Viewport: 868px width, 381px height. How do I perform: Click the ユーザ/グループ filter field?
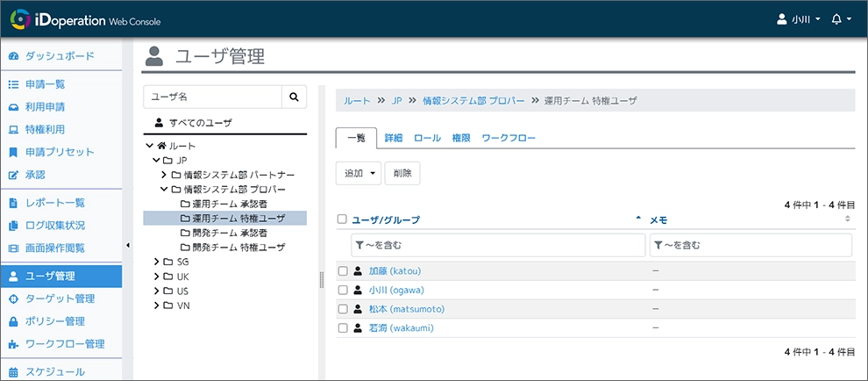coord(498,245)
